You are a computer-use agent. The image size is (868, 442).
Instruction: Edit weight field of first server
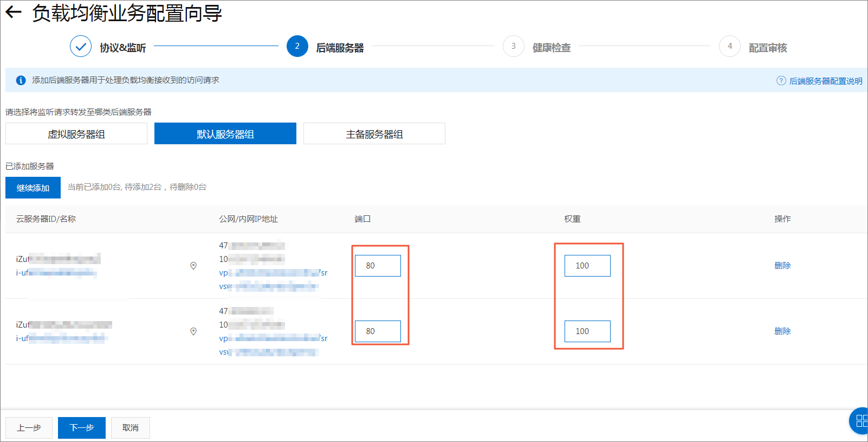[x=587, y=266]
